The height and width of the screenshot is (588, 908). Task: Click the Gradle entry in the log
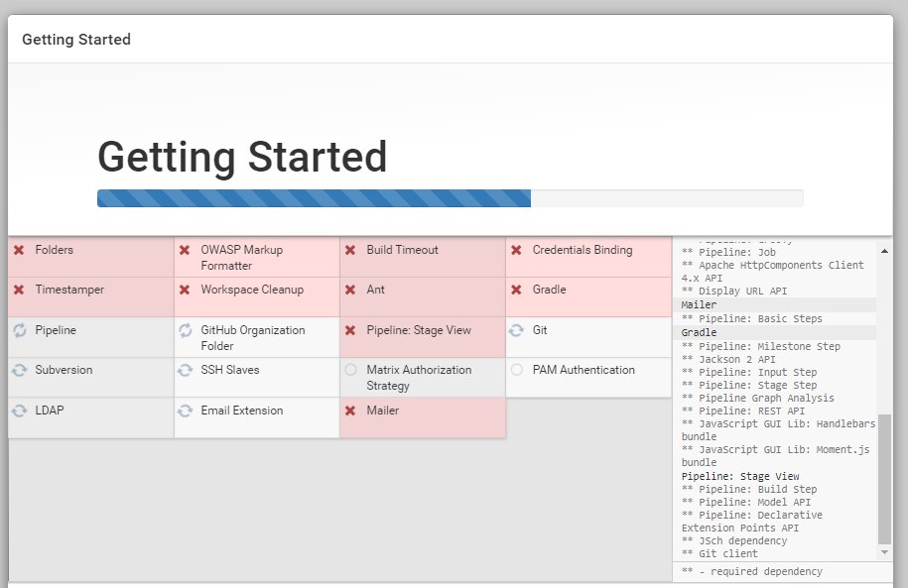(x=699, y=332)
